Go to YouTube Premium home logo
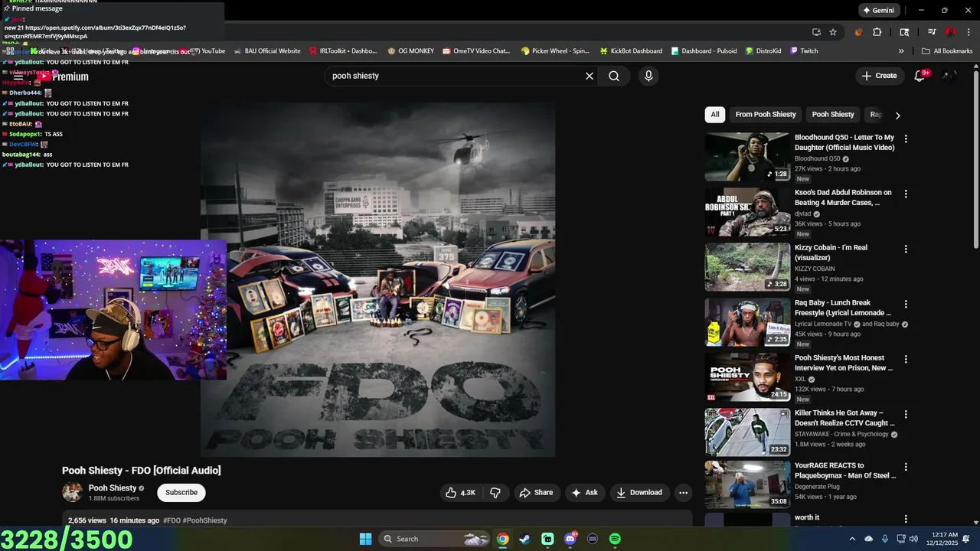Viewport: 980px width, 551px height. pyautogui.click(x=64, y=77)
